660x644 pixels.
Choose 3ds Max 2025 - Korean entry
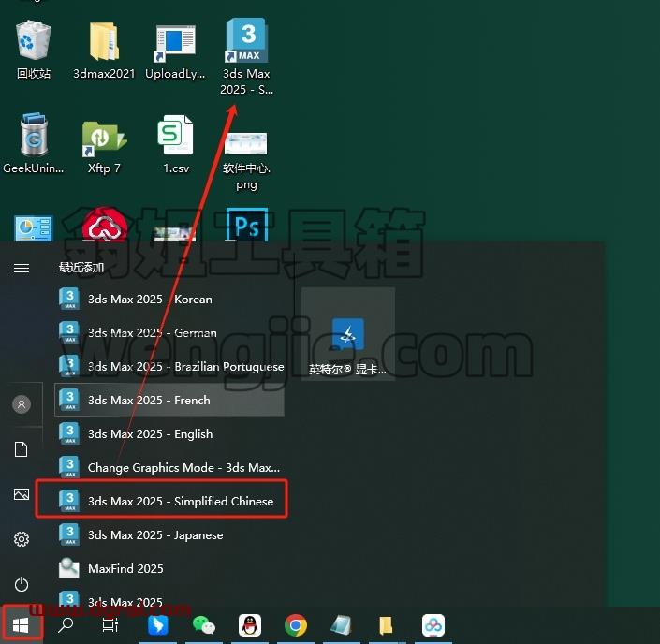(169, 299)
